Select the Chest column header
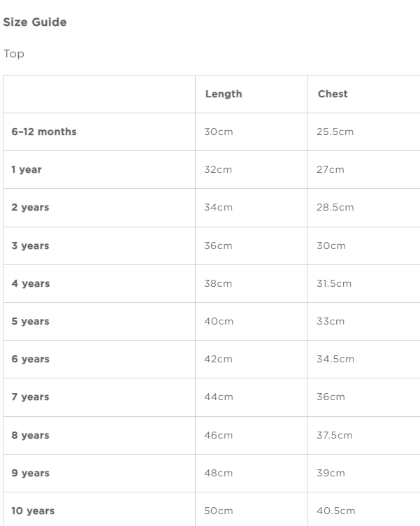This screenshot has width=420, height=526. [333, 94]
